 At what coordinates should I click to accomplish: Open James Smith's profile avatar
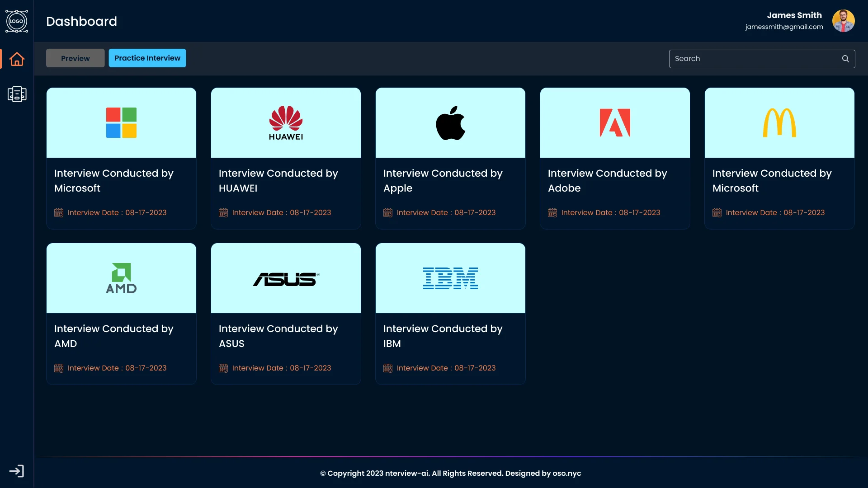(844, 21)
